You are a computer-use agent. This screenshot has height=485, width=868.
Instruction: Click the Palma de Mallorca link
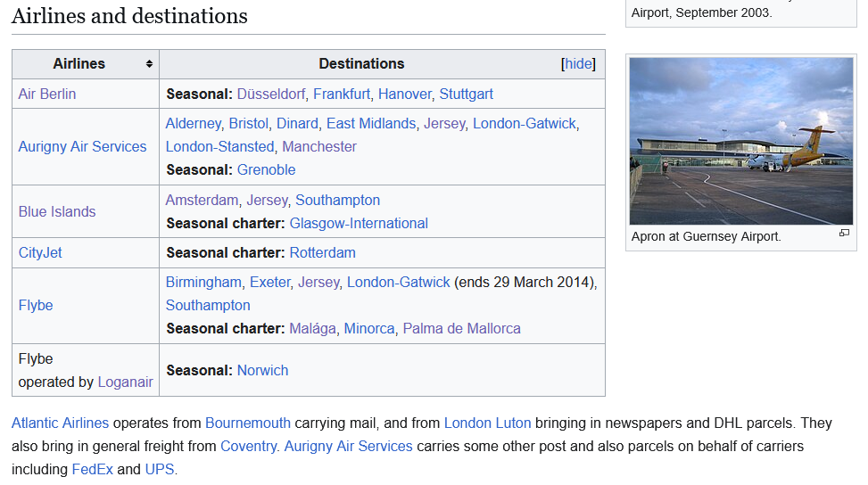[461, 328]
